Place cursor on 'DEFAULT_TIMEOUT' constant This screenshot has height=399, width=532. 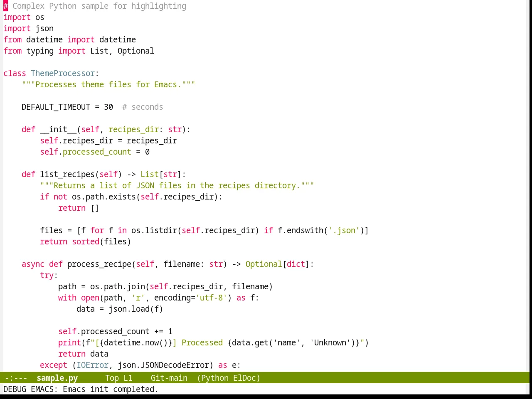pyautogui.click(x=56, y=107)
